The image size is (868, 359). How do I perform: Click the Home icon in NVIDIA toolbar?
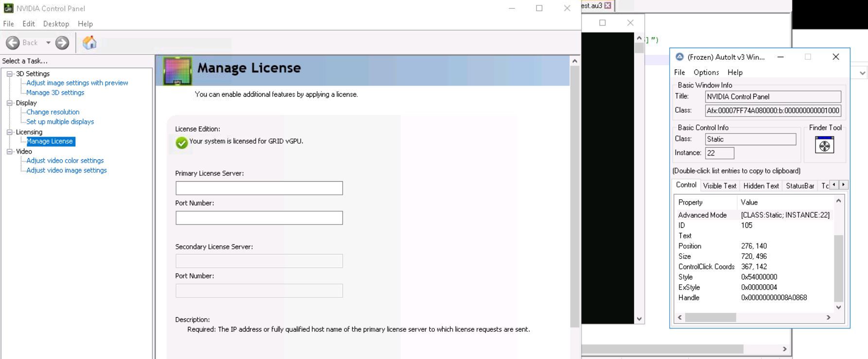pos(89,43)
